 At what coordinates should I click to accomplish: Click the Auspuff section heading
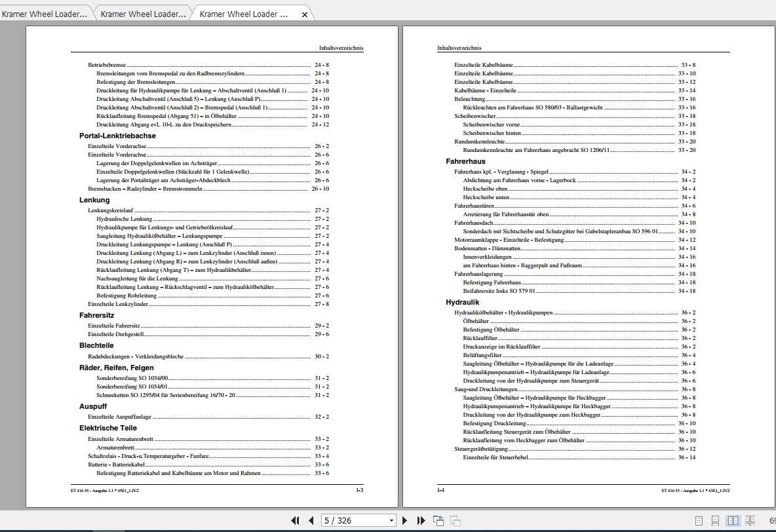[93, 406]
